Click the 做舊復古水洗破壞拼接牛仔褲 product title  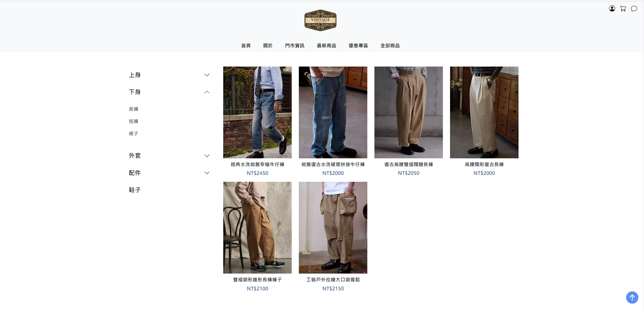(x=333, y=164)
